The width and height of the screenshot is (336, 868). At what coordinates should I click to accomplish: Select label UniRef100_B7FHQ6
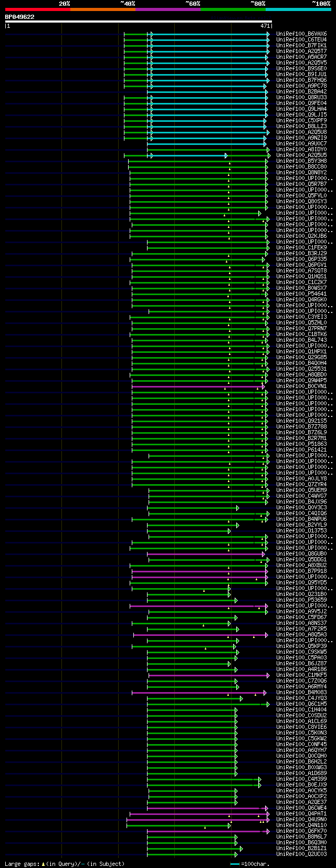point(301,80)
